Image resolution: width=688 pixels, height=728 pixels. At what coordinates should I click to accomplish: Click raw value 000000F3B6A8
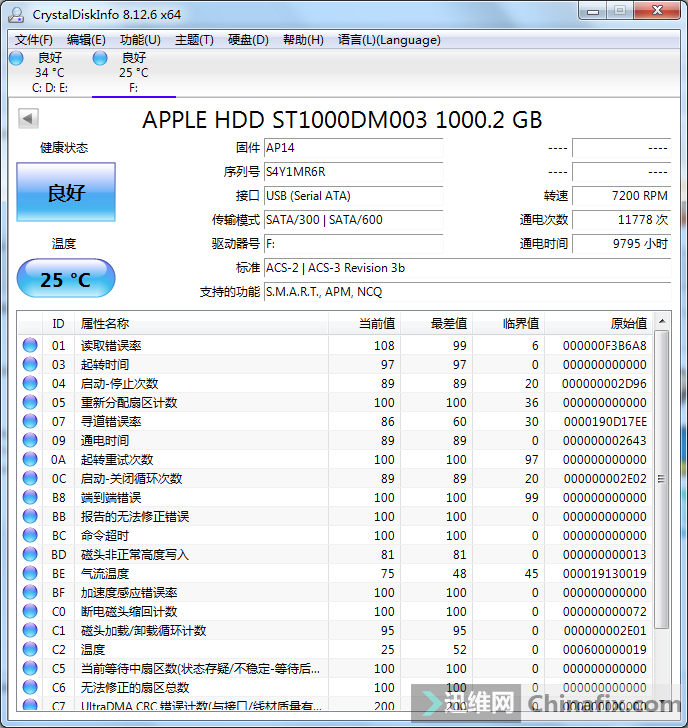(604, 345)
